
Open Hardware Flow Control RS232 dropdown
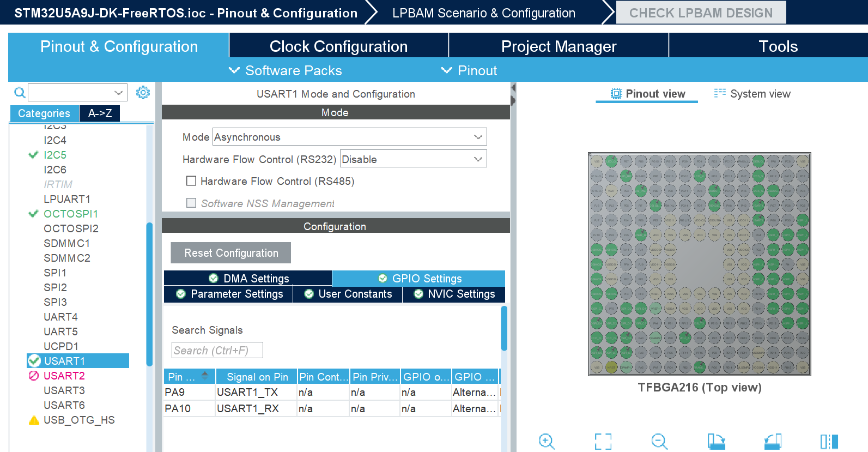414,159
